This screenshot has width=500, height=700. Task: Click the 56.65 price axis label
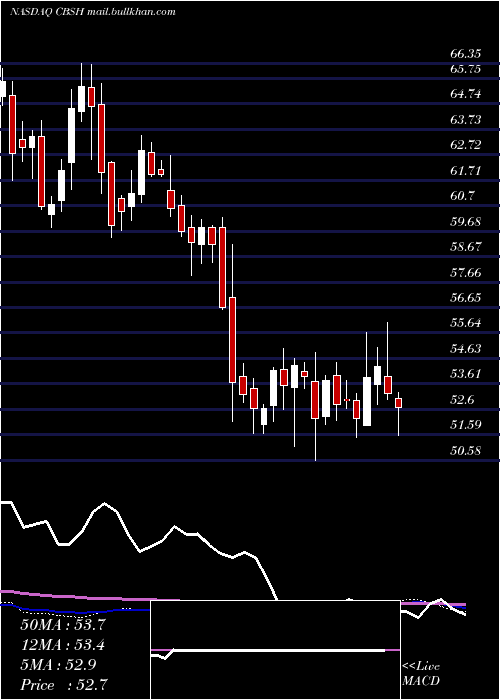[x=466, y=297]
